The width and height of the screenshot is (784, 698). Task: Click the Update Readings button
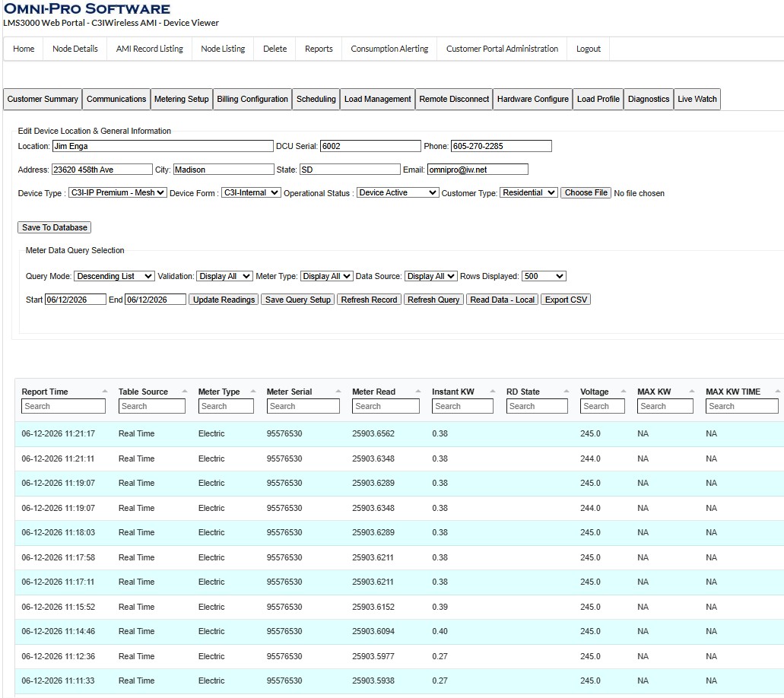[224, 300]
